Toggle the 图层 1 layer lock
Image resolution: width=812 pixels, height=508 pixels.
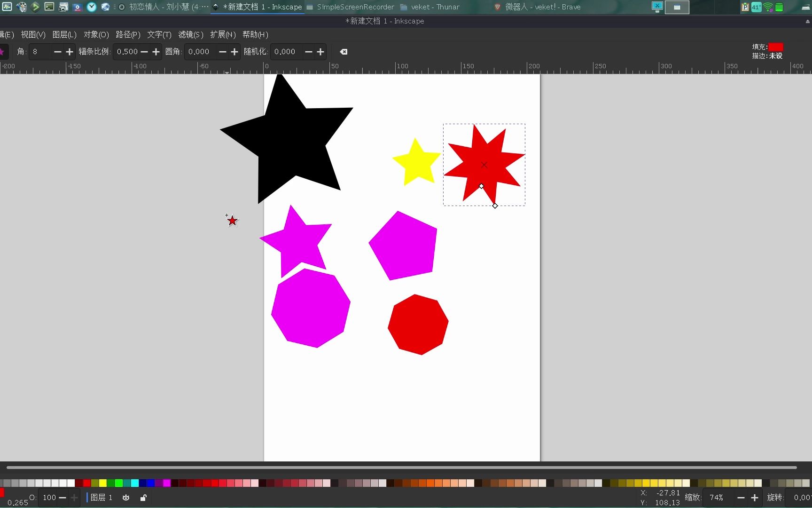click(x=143, y=498)
